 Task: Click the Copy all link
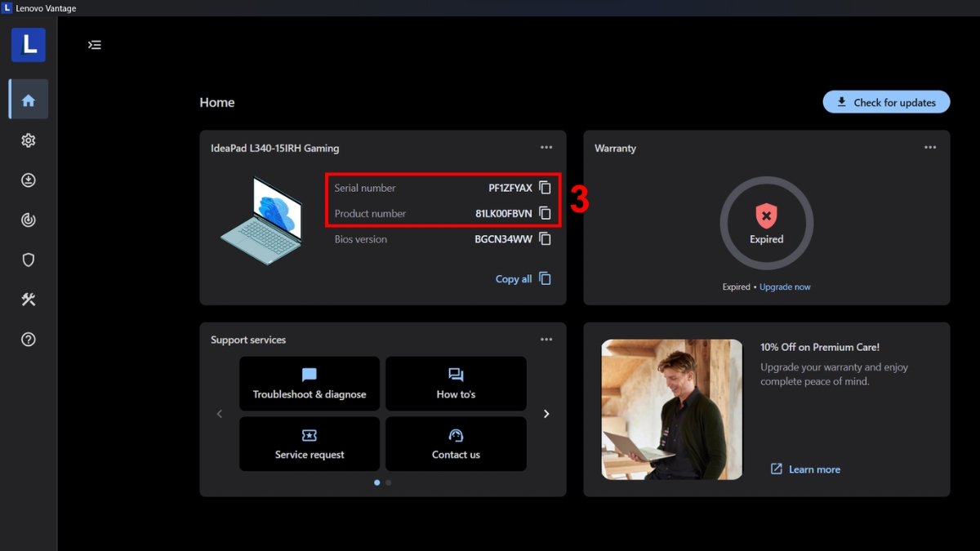click(523, 279)
